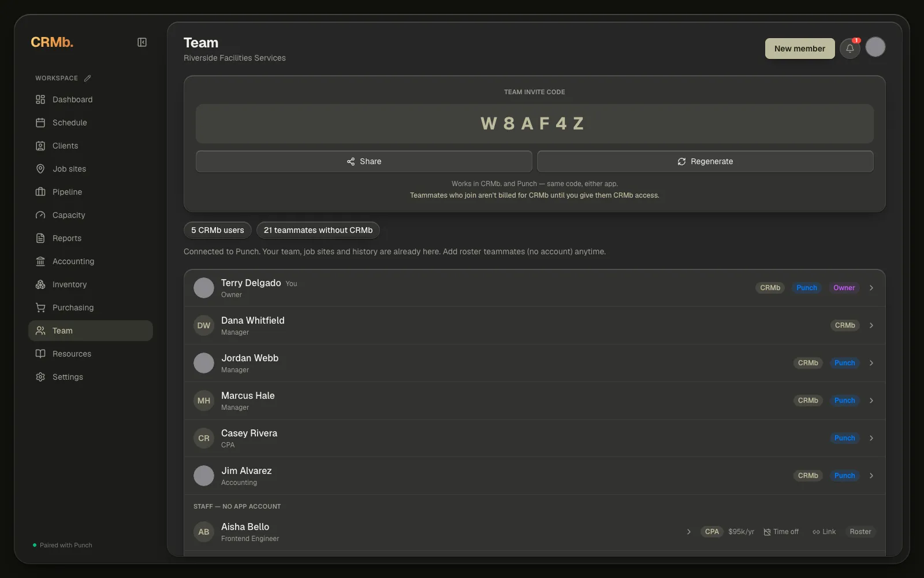Viewport: 924px width, 578px height.
Task: Open Accounting in the sidebar
Action: click(x=91, y=261)
